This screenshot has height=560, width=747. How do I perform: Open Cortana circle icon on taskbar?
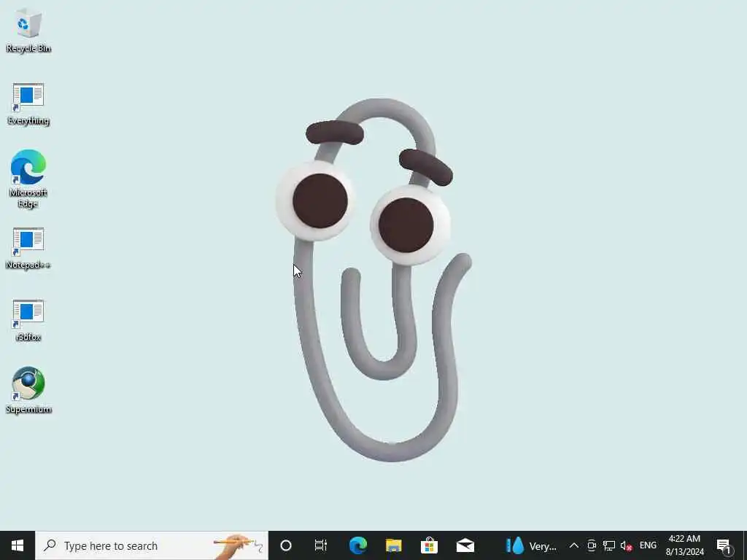(286, 545)
